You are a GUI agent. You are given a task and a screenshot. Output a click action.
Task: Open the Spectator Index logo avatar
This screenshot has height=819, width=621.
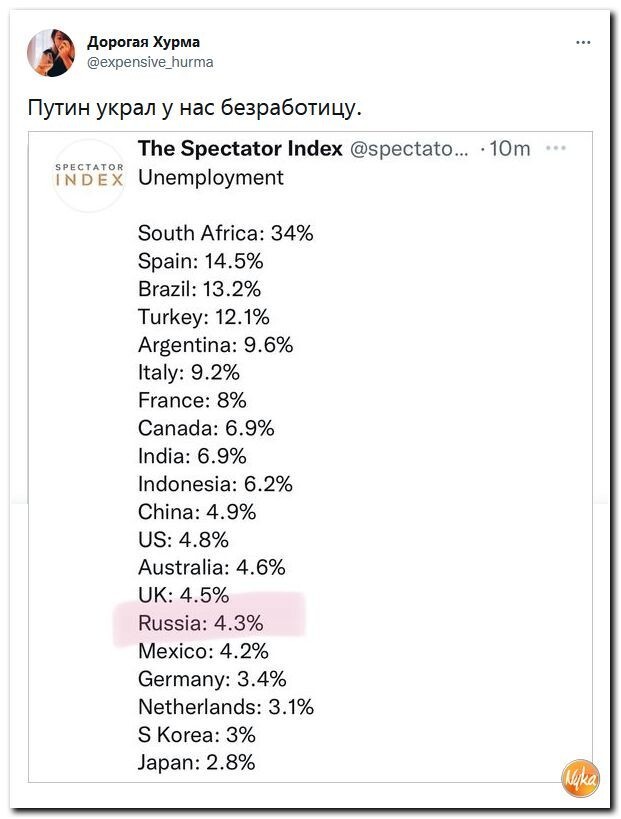tap(89, 176)
